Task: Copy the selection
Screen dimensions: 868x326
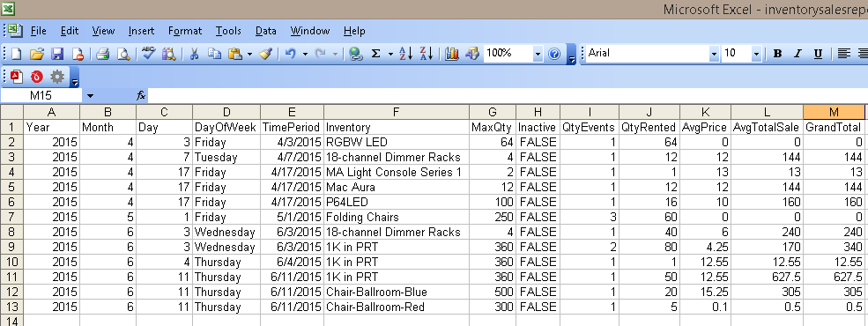Action: (x=214, y=54)
